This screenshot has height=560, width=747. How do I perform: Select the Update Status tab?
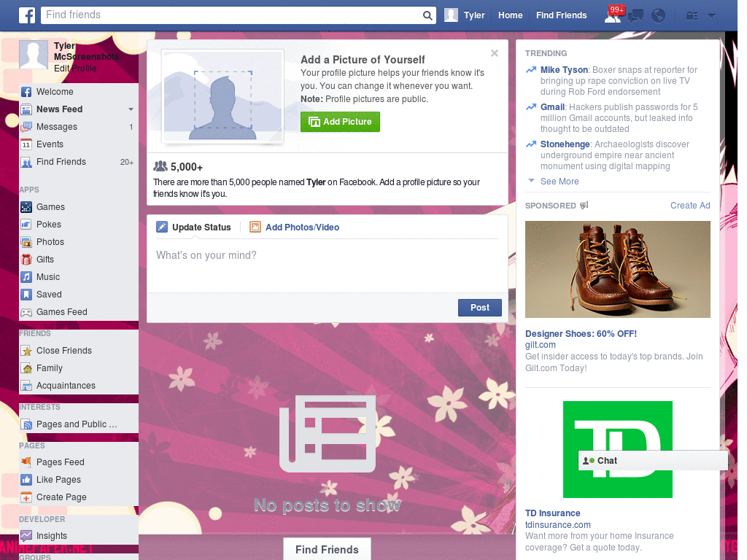click(x=194, y=227)
